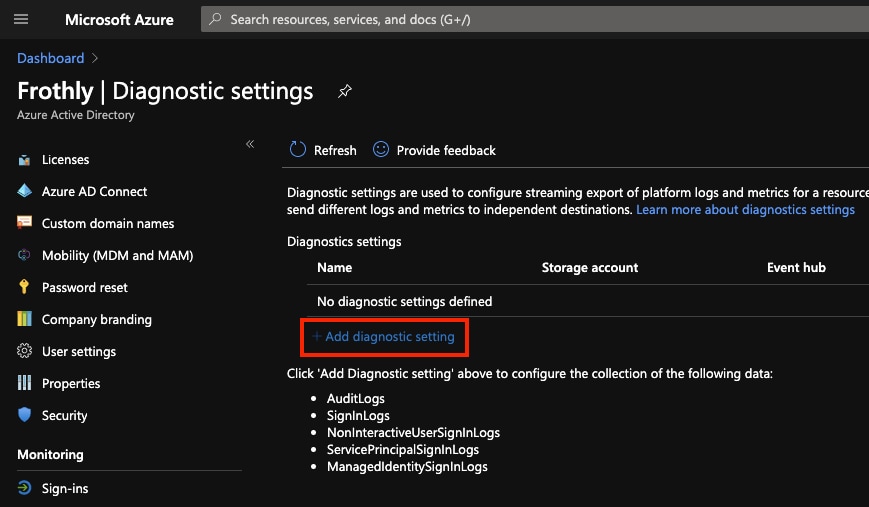869x507 pixels.
Task: Click the Mobility MDM icon
Action: [24, 255]
